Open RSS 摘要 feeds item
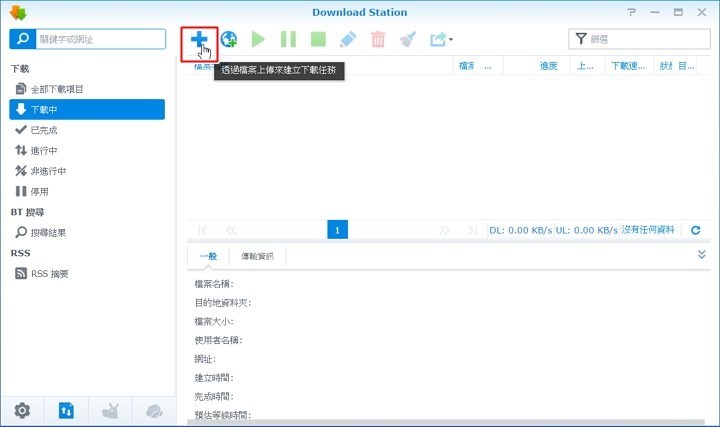Viewport: 720px width, 427px height. pos(50,273)
